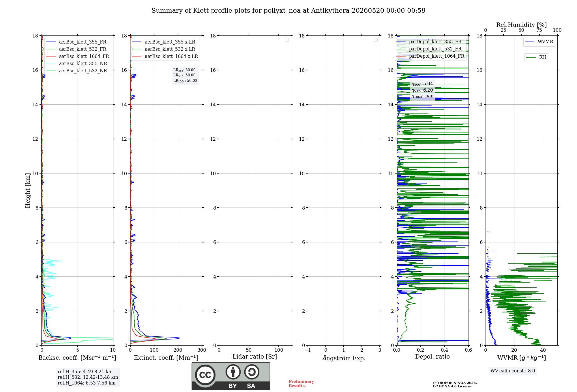The height and width of the screenshot is (392, 577).
Task: Click the aerosol backscatter peak near the surface
Action: [71, 338]
